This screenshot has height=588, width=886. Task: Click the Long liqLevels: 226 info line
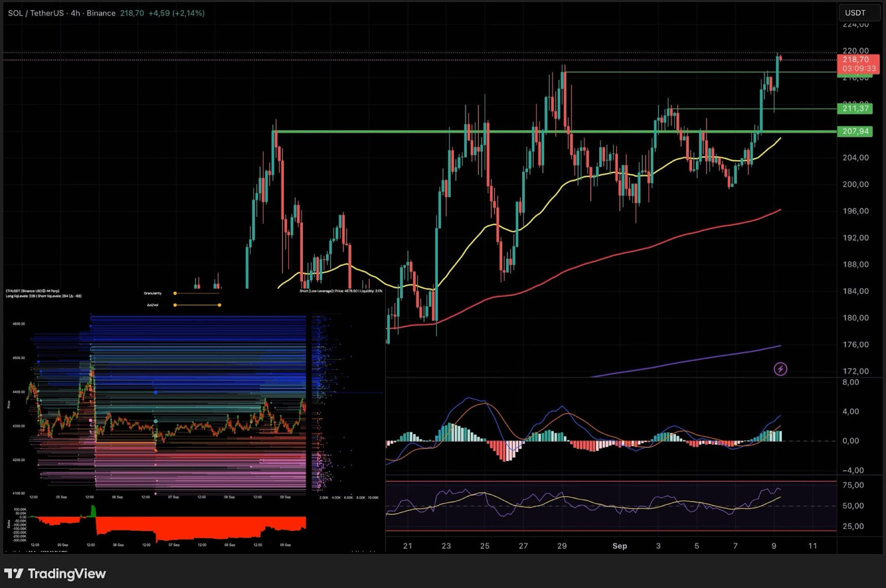pos(44,296)
